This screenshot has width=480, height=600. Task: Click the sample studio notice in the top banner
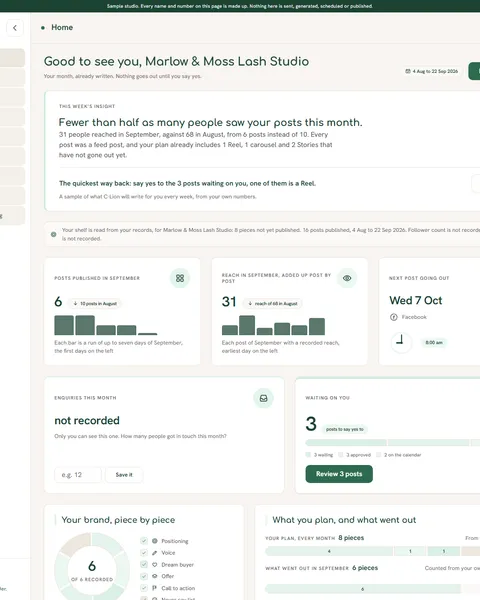click(x=240, y=6)
